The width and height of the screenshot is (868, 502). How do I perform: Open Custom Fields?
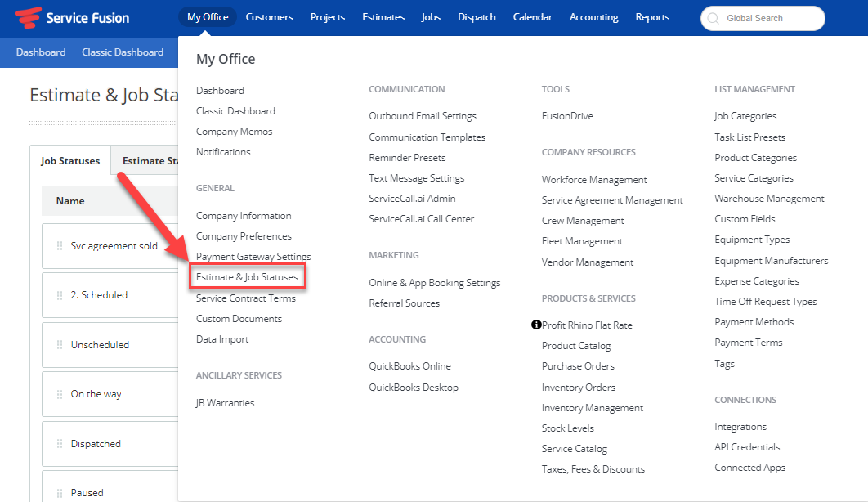(745, 219)
